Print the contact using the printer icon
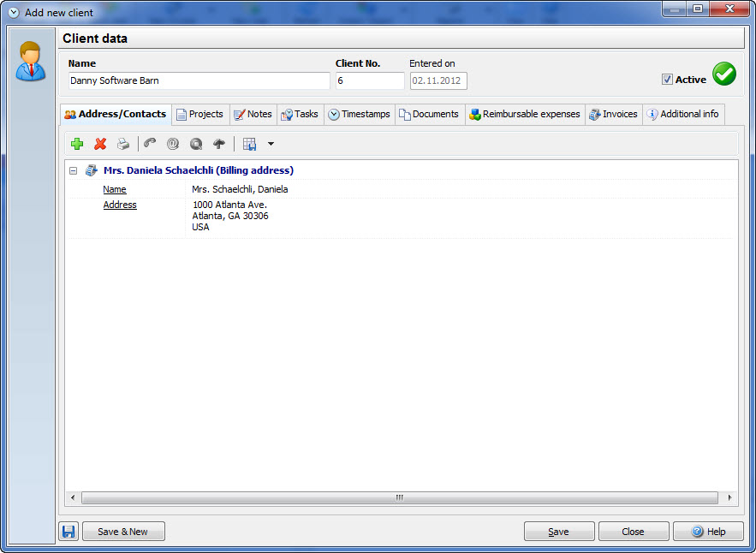Image resolution: width=756 pixels, height=553 pixels. (123, 144)
